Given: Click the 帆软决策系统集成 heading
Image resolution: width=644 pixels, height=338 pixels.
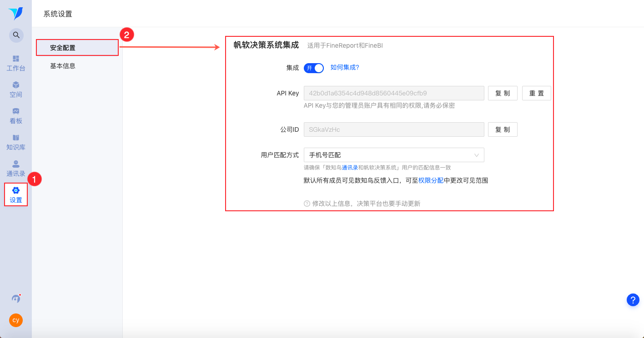Looking at the screenshot, I should pyautogui.click(x=266, y=45).
